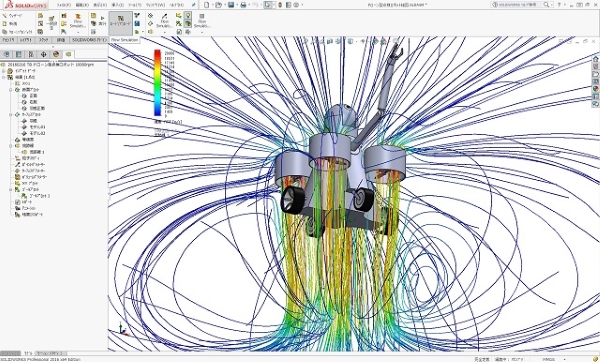600x362 pixels.
Task: Create a new document with the New icon
Action: (207, 5)
